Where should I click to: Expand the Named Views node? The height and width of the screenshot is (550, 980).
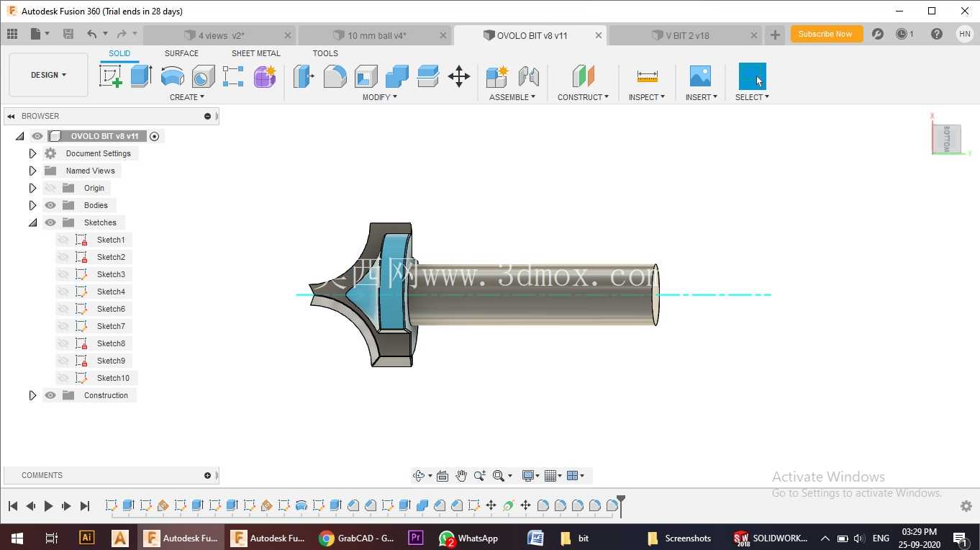tap(32, 171)
